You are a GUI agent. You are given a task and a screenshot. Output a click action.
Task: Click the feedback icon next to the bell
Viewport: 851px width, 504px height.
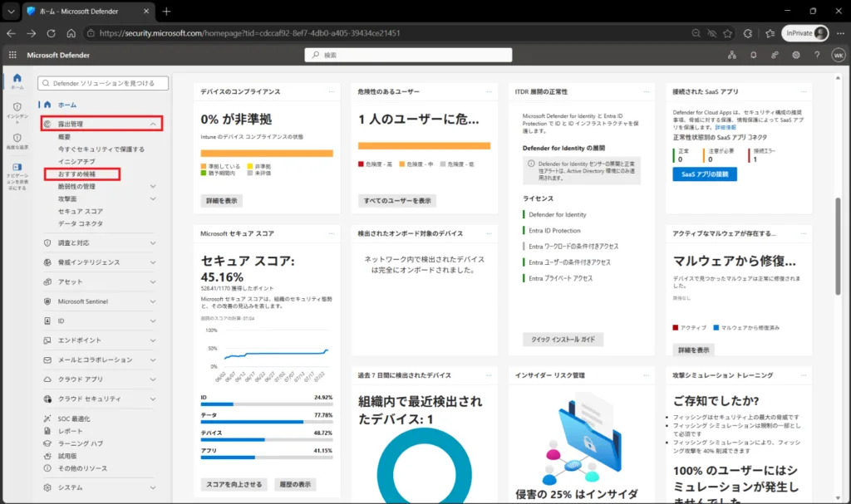775,55
